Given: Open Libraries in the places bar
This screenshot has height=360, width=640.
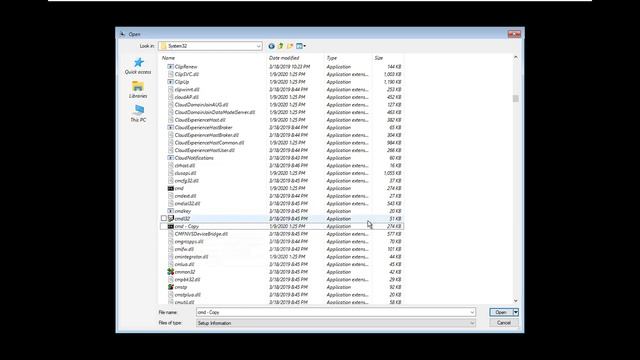Looking at the screenshot, I should click(x=138, y=90).
